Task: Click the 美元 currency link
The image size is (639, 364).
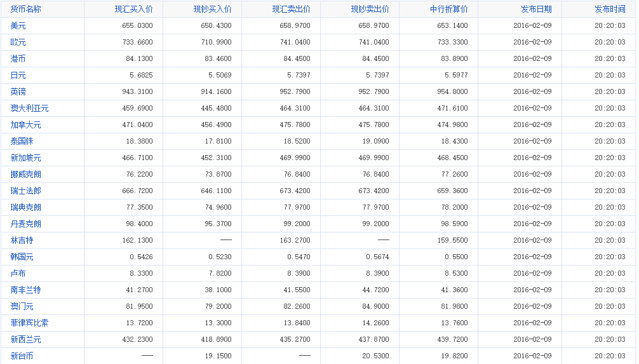Action: [18, 25]
